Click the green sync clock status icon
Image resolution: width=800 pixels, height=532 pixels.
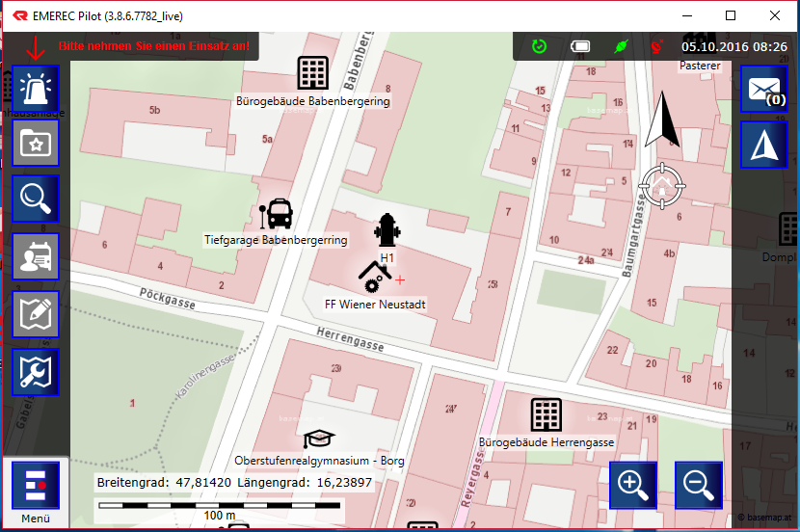click(x=540, y=45)
